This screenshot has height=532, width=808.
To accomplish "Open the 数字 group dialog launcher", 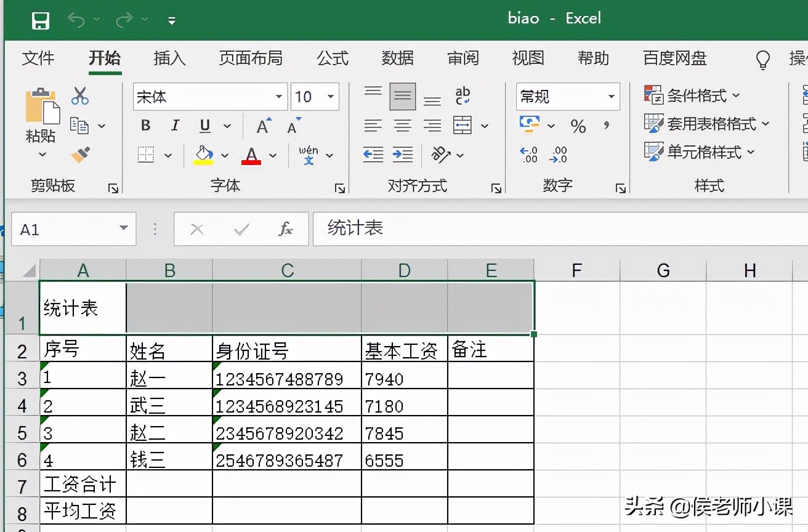I will point(621,188).
